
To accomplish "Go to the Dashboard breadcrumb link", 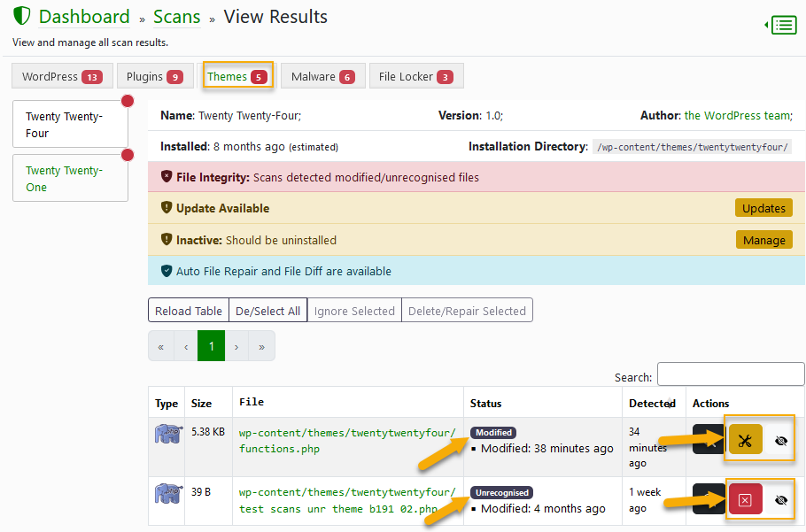I will [x=84, y=17].
